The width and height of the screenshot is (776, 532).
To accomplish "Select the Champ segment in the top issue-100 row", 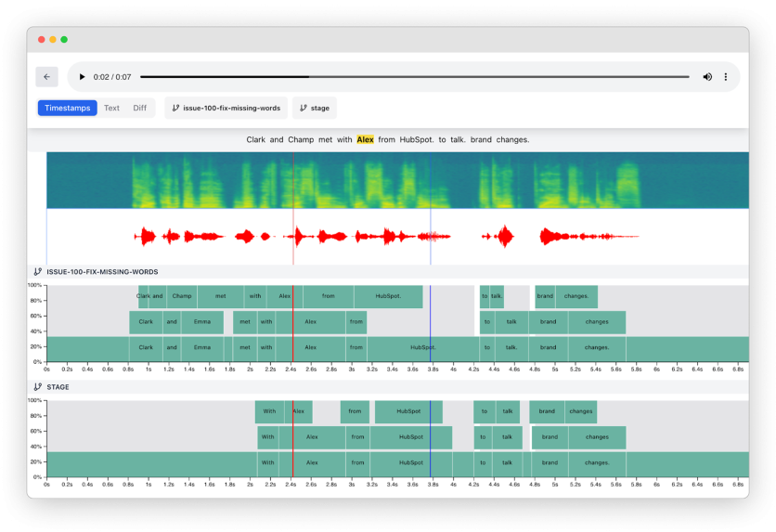I will 182,296.
